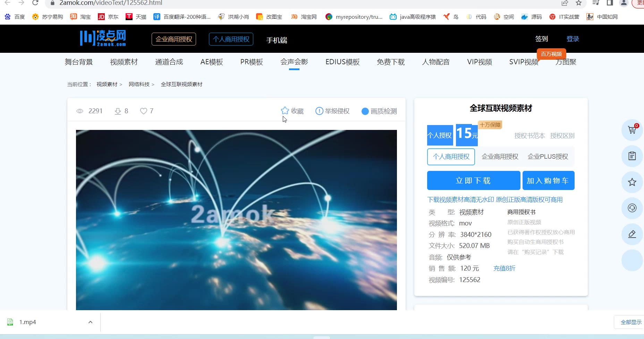Click the 下载视频素材高清无水印 promo link

(495, 200)
